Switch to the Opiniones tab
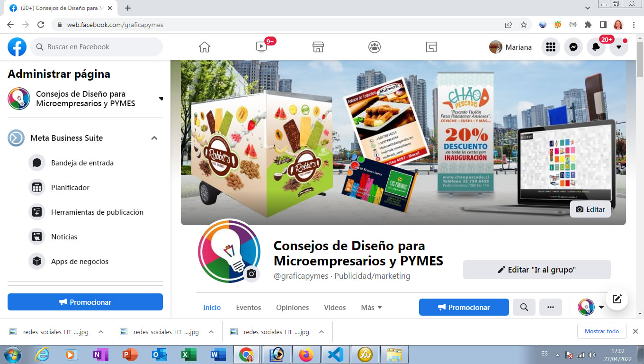The height and width of the screenshot is (364, 644). point(293,307)
